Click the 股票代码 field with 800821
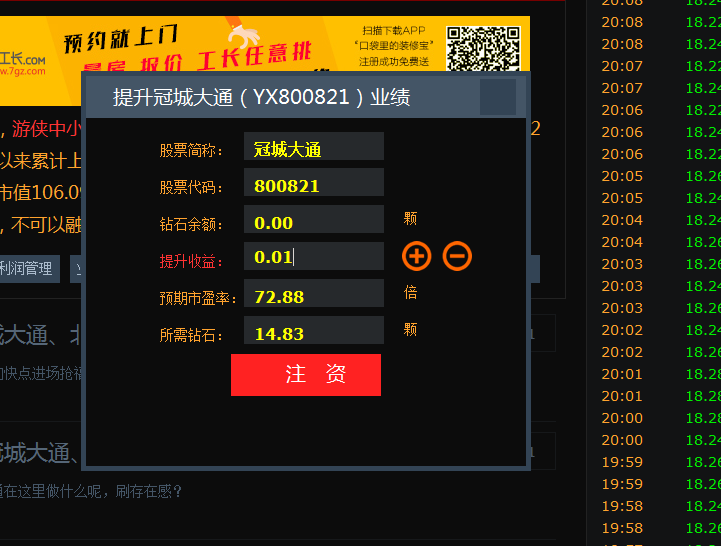This screenshot has width=721, height=546. [x=313, y=185]
